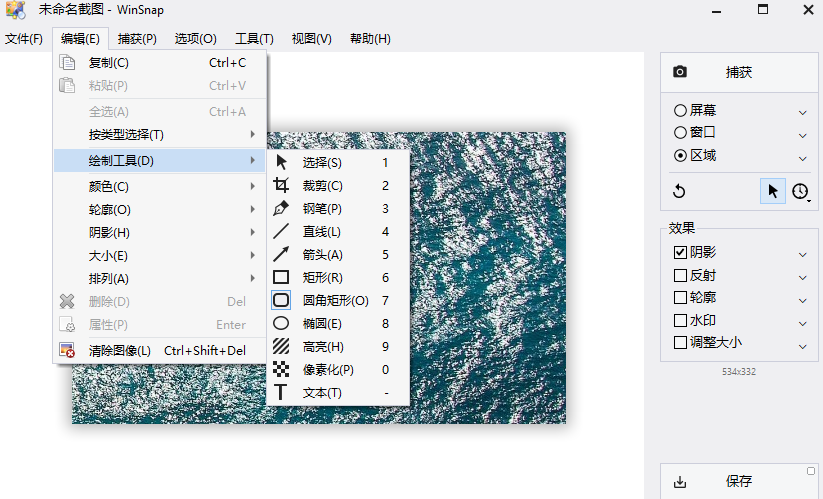Image resolution: width=823 pixels, height=499 pixels.
Task: Choose the Rounded Rectangle tool icon
Action: 281,300
